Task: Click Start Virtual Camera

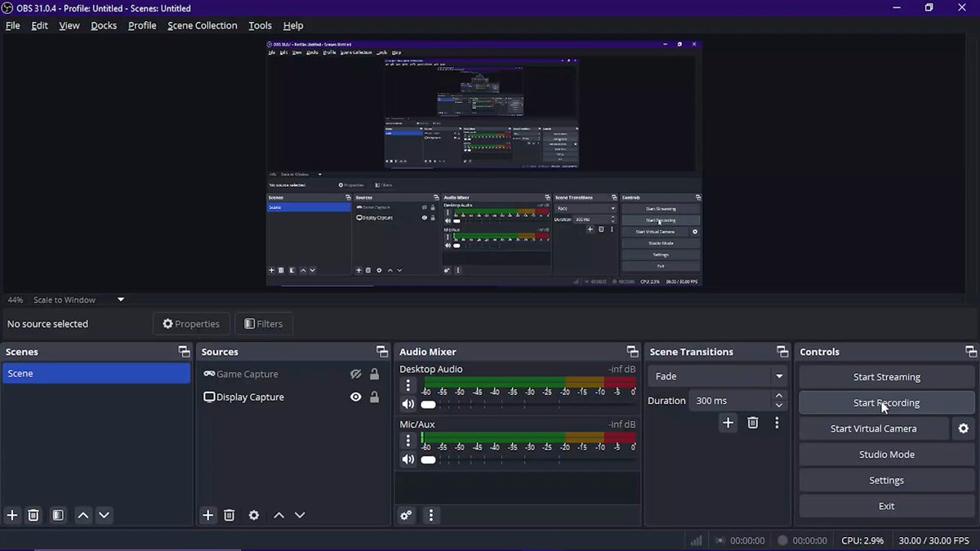Action: [x=873, y=429]
